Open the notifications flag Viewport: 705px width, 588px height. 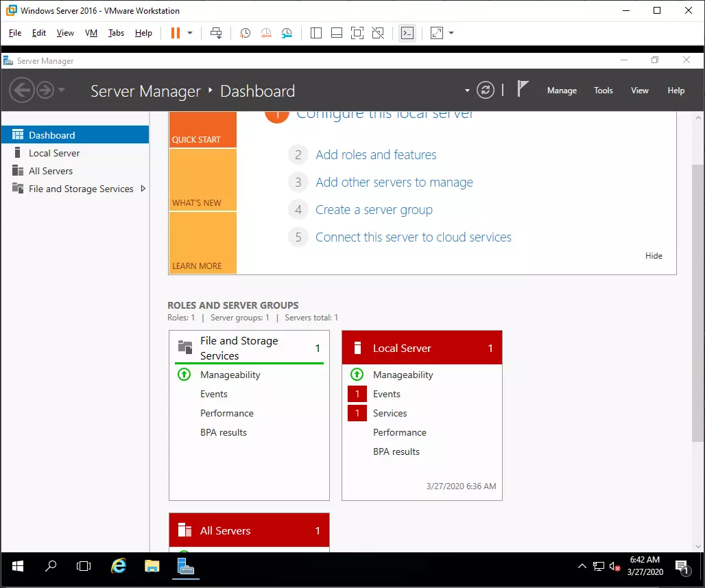coord(522,89)
